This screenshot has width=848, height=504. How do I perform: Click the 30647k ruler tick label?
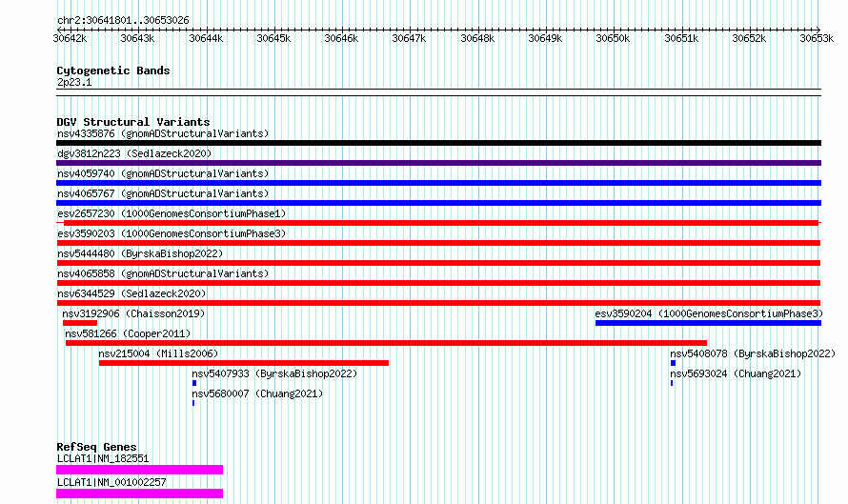tap(409, 38)
